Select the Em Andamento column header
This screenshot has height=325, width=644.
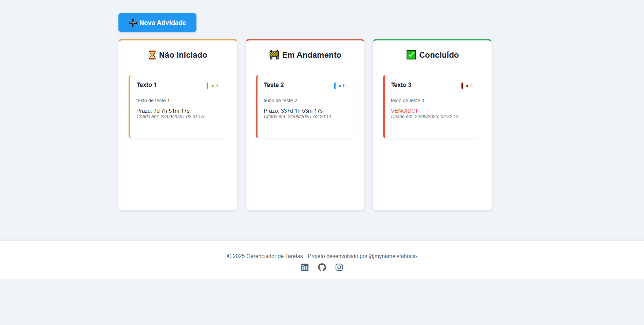point(305,54)
